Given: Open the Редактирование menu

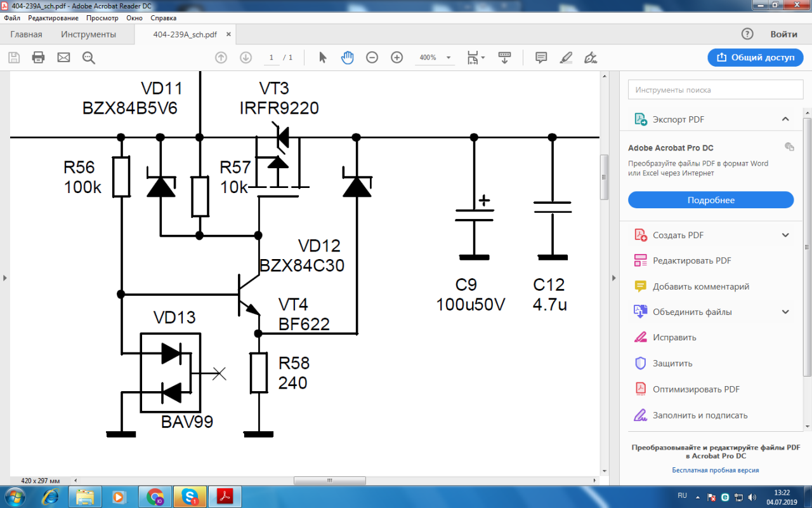Looking at the screenshot, I should point(53,18).
